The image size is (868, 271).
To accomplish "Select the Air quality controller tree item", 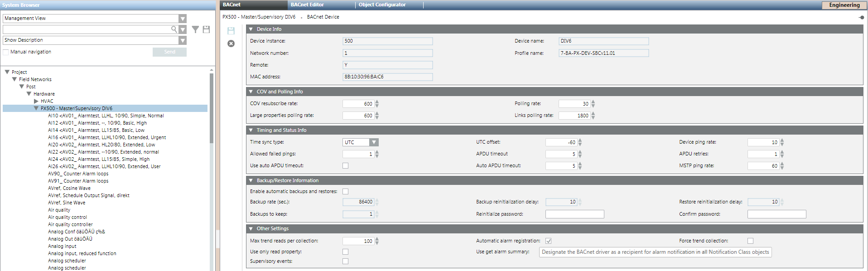I will pyautogui.click(x=70, y=224).
